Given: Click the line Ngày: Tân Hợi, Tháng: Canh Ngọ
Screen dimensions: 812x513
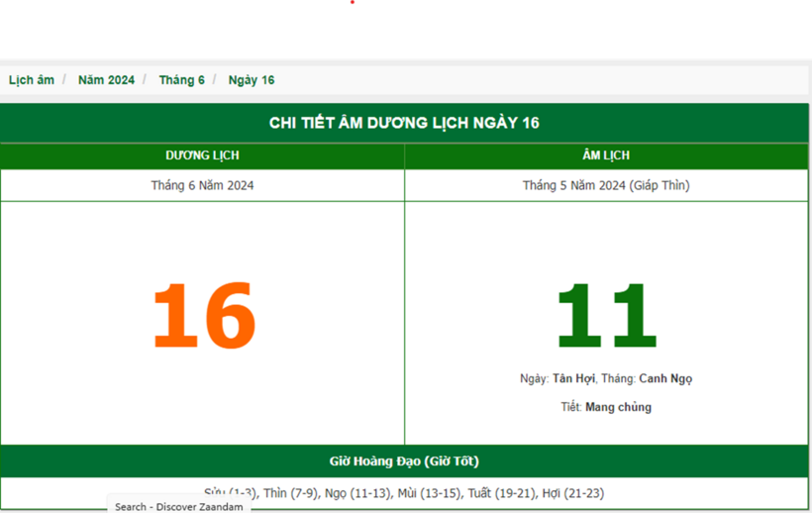Looking at the screenshot, I should pyautogui.click(x=606, y=379).
